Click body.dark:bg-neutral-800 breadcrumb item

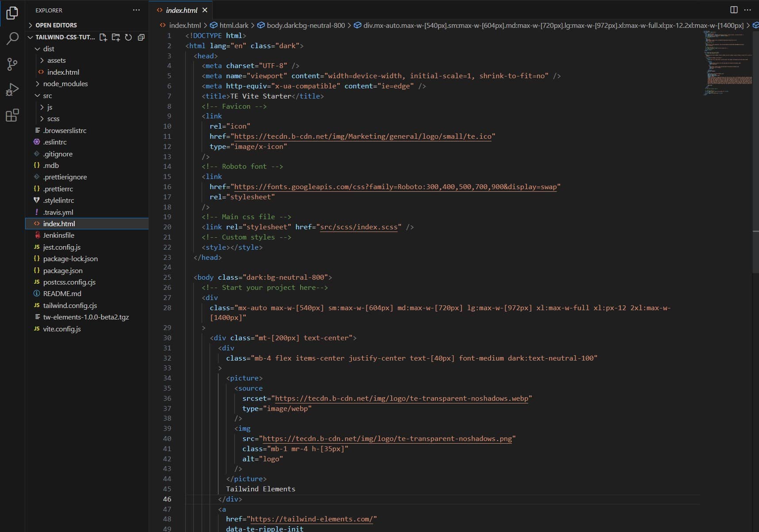301,25
